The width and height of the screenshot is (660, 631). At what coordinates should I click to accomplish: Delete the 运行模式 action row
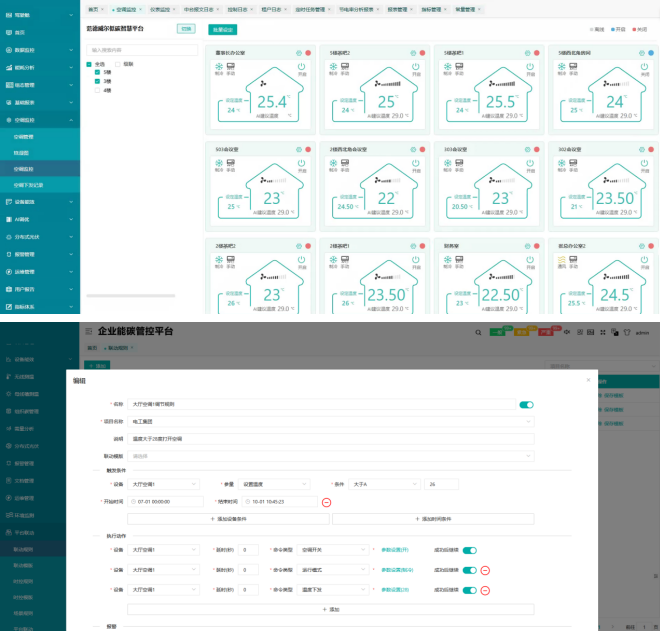pyautogui.click(x=485, y=570)
